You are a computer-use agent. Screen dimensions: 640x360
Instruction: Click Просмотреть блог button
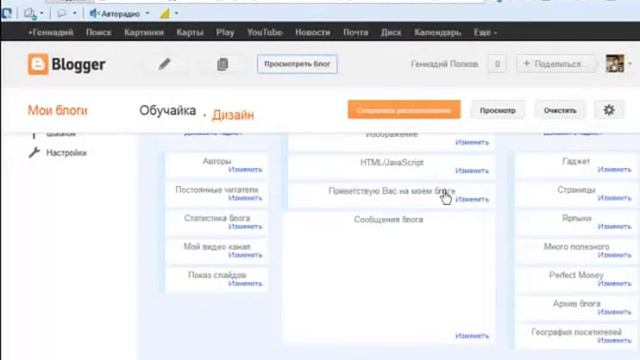point(297,64)
